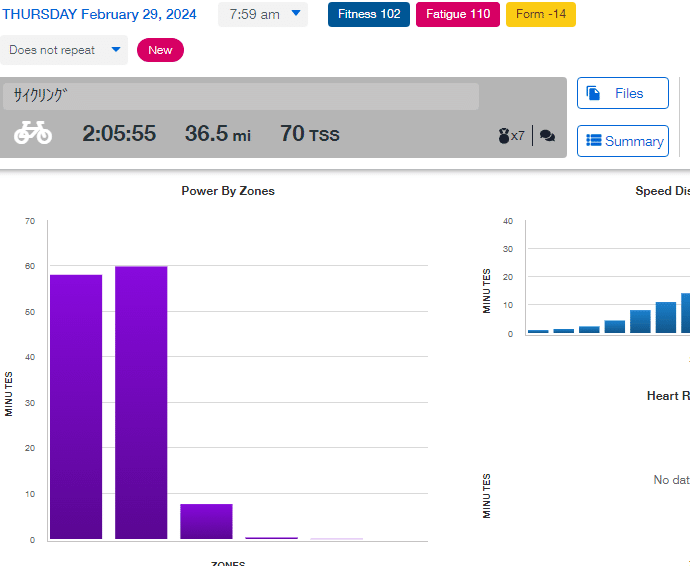This screenshot has height=566, width=690.
Task: Click the 2:05:55 duration value
Action: (x=119, y=133)
